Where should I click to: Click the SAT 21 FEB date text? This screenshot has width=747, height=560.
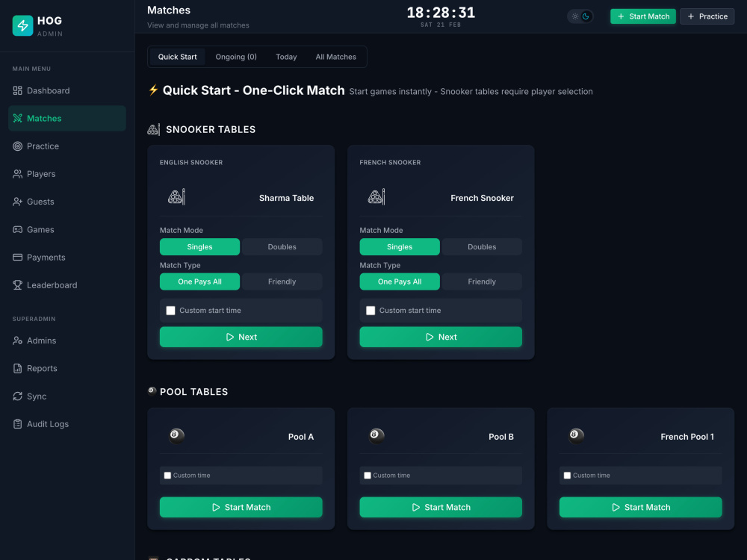tap(441, 25)
